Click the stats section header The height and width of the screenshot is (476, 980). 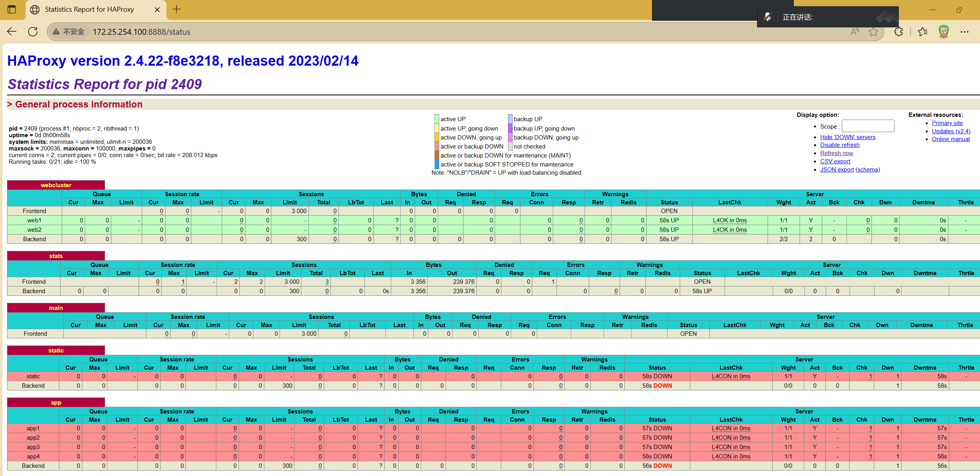pos(56,256)
